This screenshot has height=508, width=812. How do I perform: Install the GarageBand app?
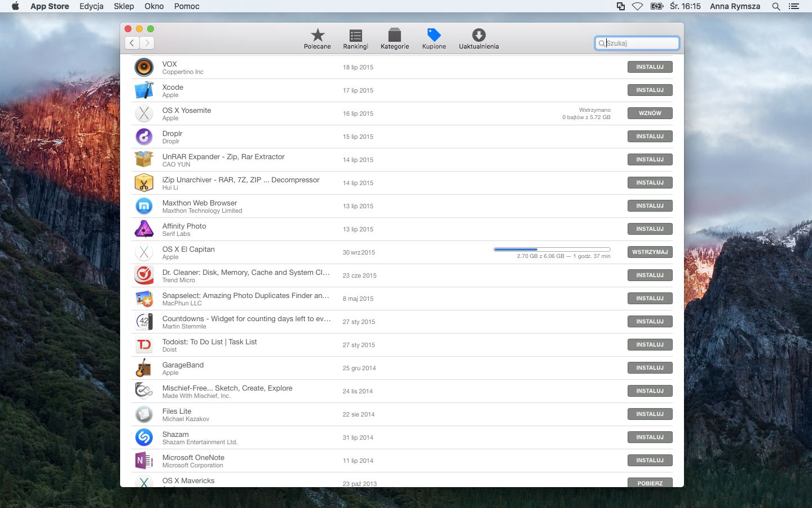tap(650, 368)
